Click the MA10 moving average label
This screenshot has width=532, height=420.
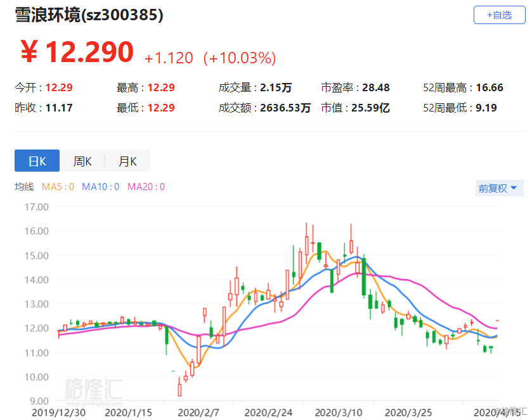tap(101, 187)
